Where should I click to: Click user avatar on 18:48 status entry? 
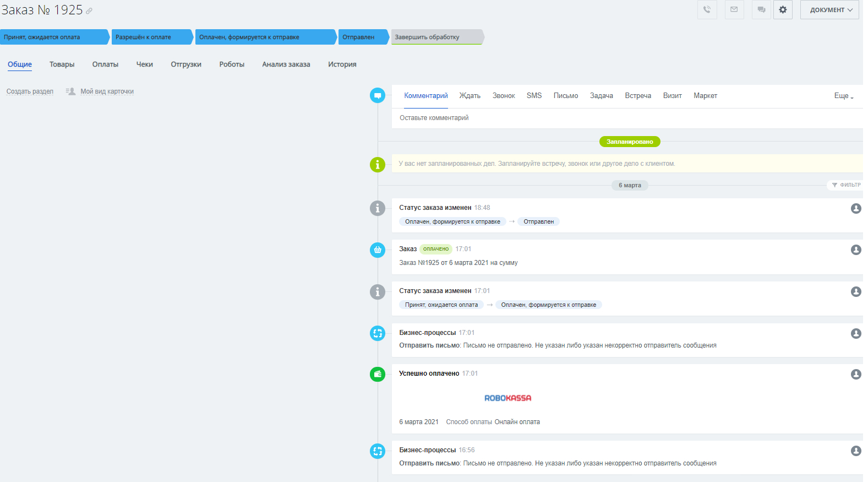point(856,208)
